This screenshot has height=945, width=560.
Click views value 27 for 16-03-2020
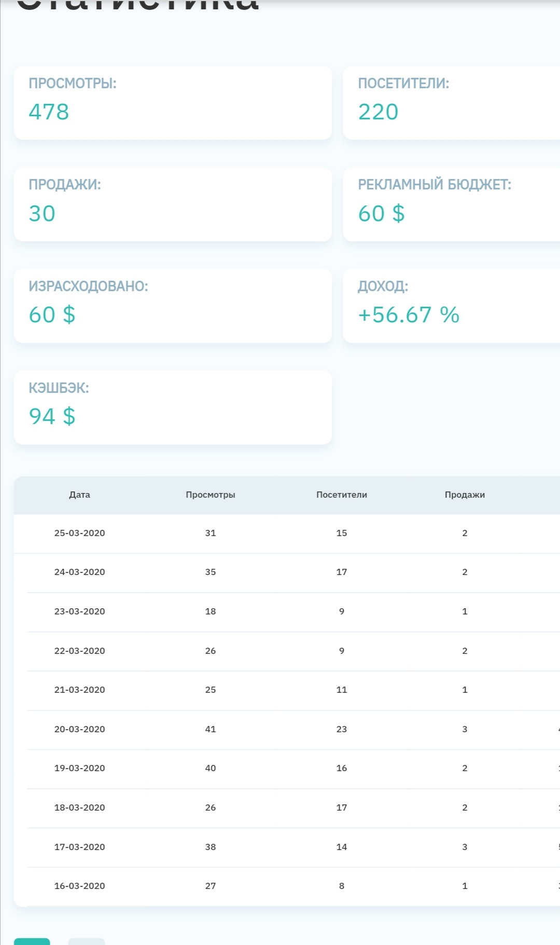(211, 886)
